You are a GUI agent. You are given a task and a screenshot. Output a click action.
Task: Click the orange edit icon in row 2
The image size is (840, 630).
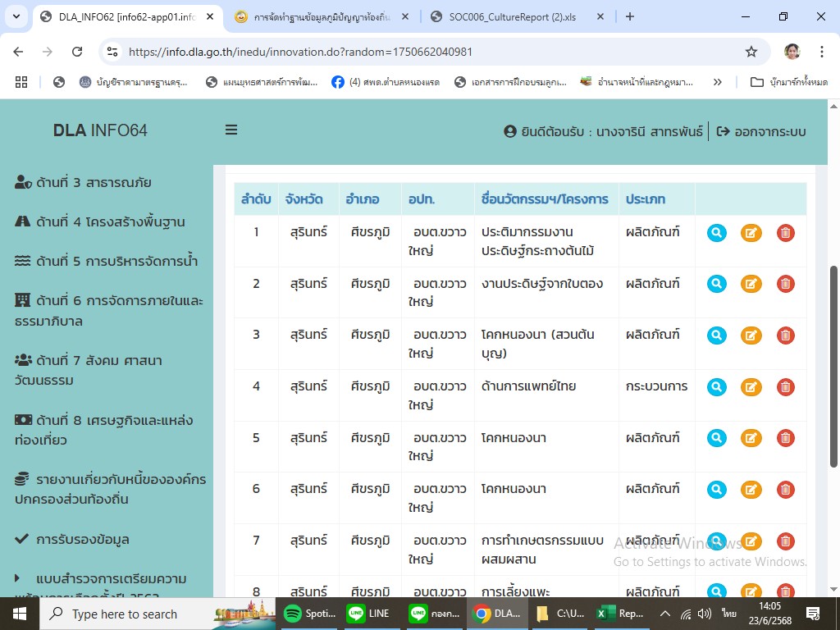(x=751, y=284)
